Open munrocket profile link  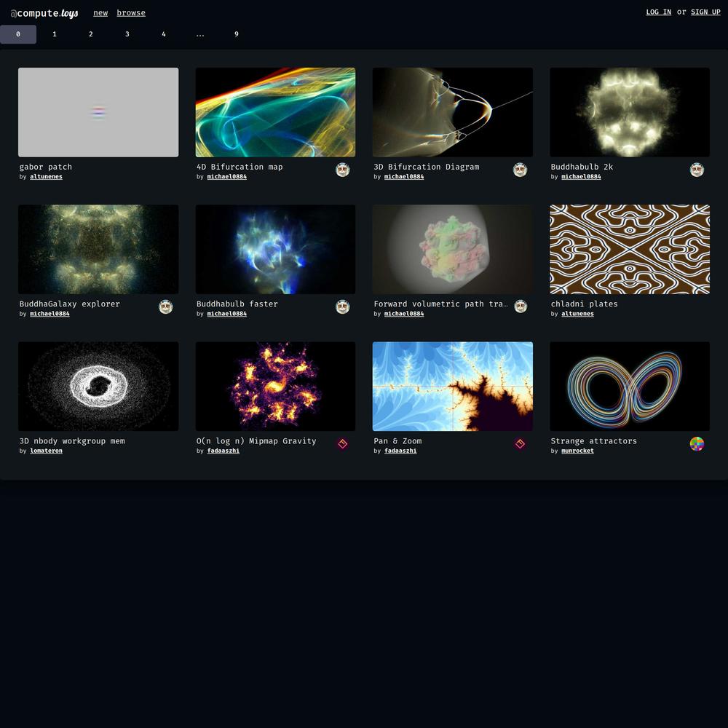pos(577,451)
